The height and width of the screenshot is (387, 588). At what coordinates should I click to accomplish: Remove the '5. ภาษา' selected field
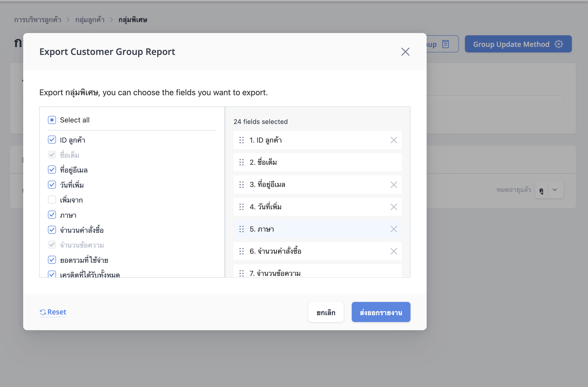(394, 229)
